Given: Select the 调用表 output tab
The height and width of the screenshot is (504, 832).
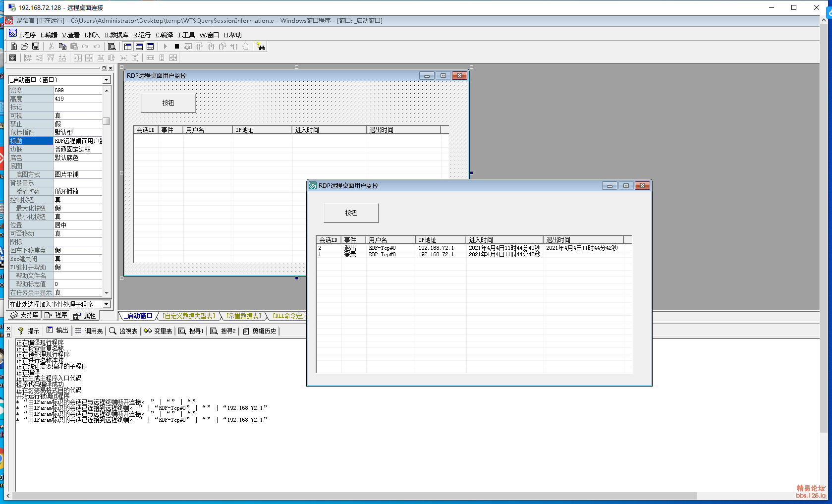Looking at the screenshot, I should [89, 331].
